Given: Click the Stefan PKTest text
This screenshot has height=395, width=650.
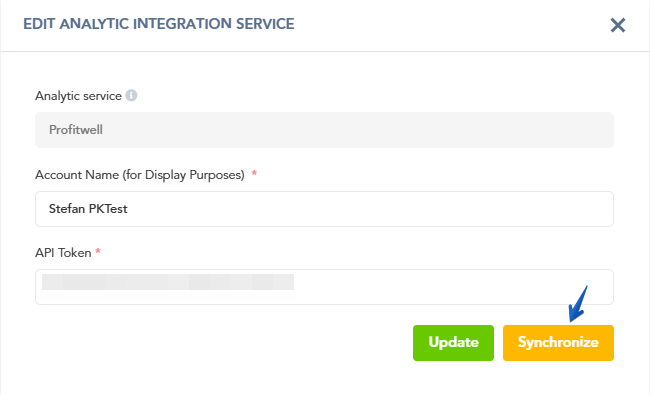Looking at the screenshot, I should [88, 209].
